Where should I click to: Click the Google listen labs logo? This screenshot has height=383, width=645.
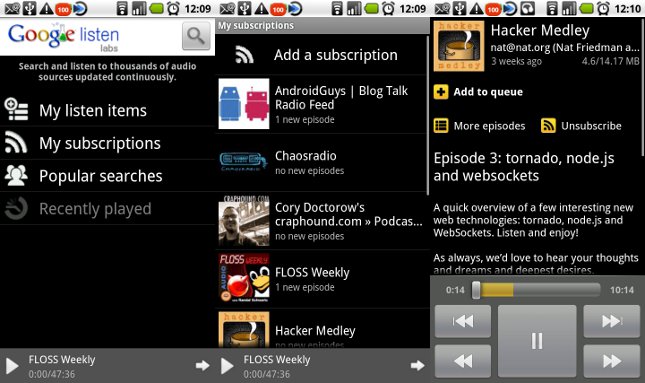pos(64,37)
